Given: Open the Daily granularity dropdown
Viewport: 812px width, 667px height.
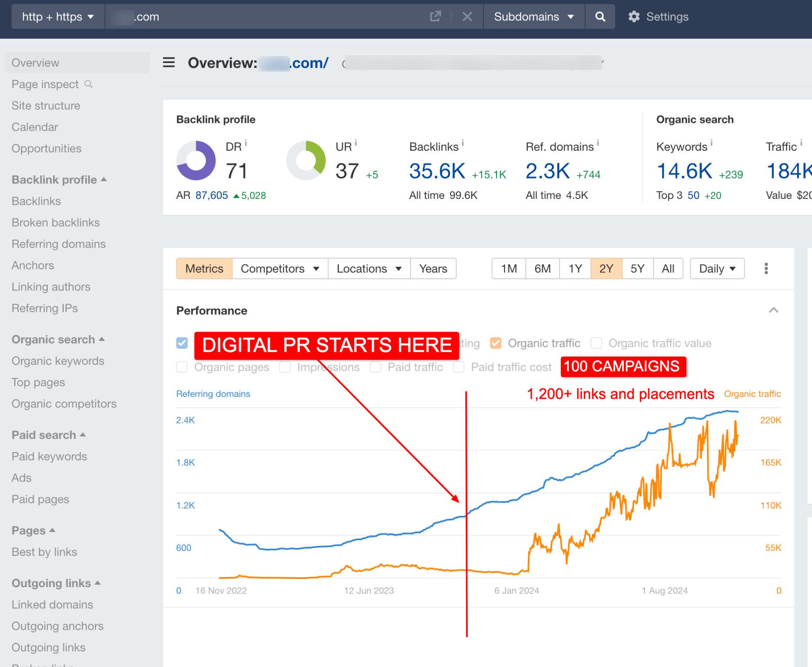Looking at the screenshot, I should click(x=717, y=268).
